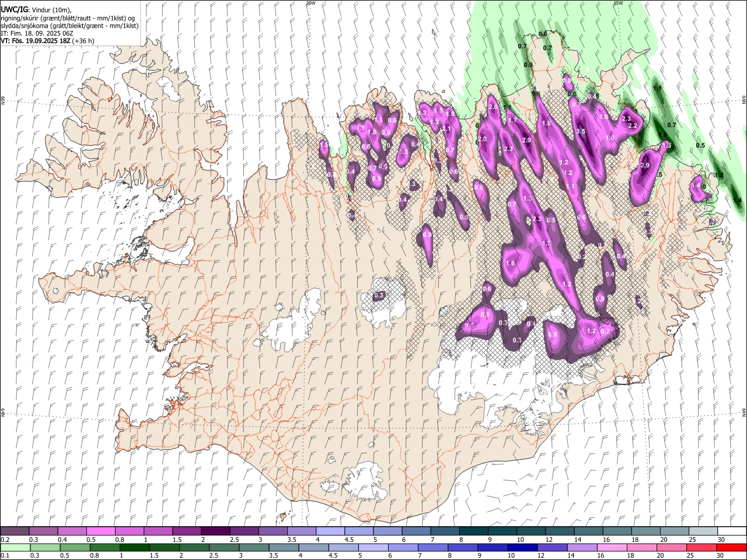Click the dark navy-blue swatch on the rain scale
This screenshot has width=747, height=560.
(521, 548)
